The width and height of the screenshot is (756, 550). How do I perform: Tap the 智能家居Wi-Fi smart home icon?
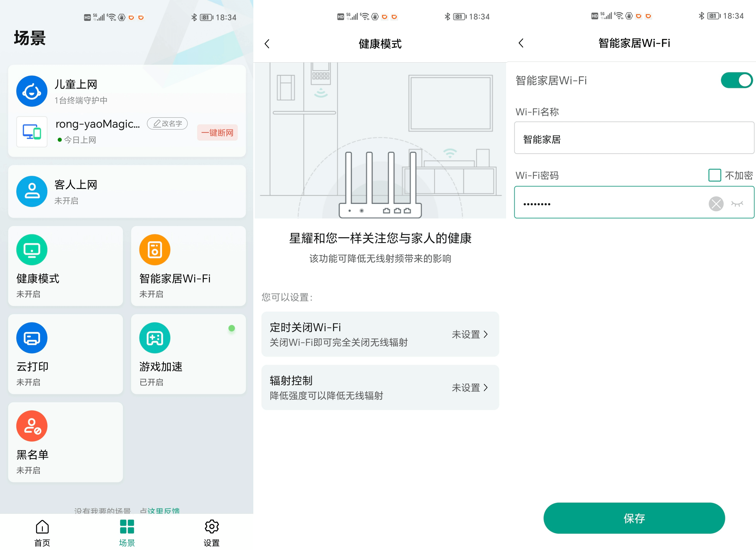154,249
